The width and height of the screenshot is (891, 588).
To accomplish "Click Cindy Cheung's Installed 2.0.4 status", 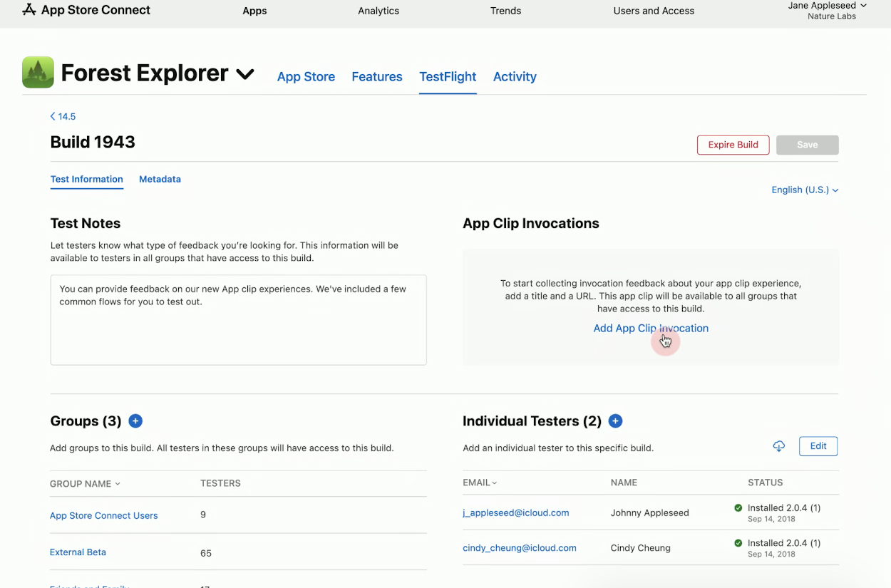I will (x=784, y=543).
